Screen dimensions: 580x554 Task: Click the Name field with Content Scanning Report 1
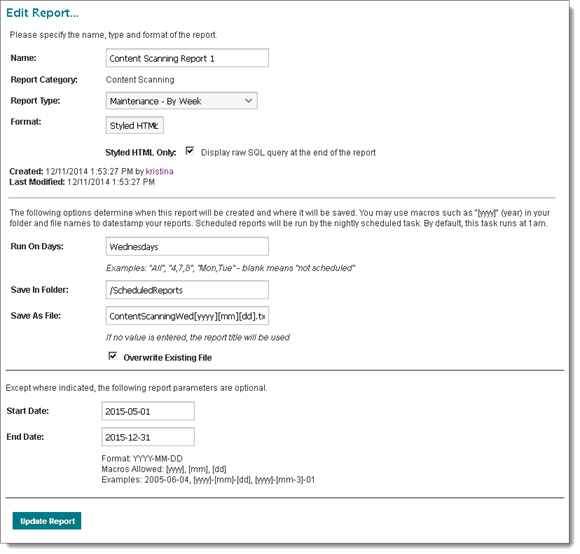pos(187,58)
